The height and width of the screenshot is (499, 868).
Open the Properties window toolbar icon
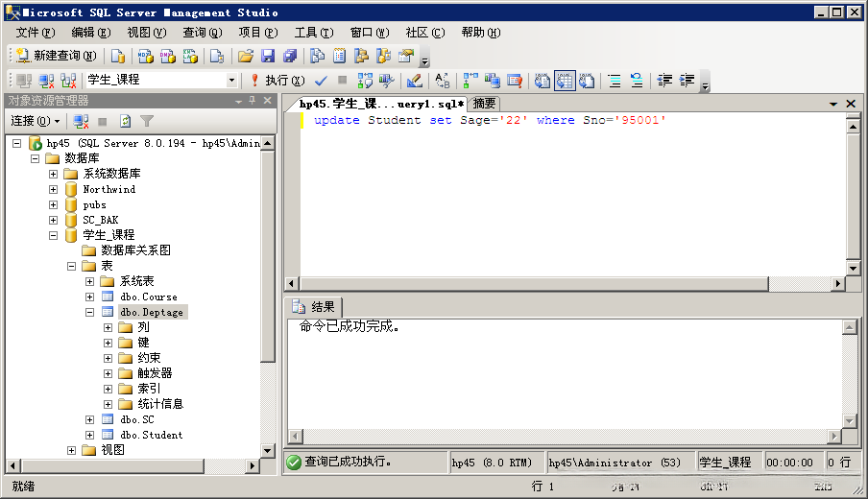click(406, 56)
